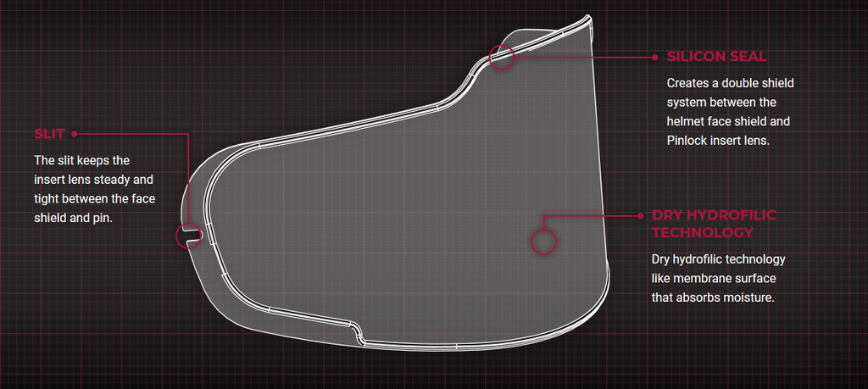
Task: Click the 'Pinlock insert lens.' text line
Action: click(718, 141)
